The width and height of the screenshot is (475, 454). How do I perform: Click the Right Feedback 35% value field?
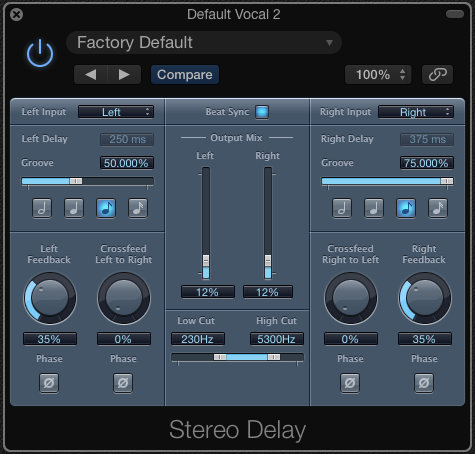pos(425,339)
